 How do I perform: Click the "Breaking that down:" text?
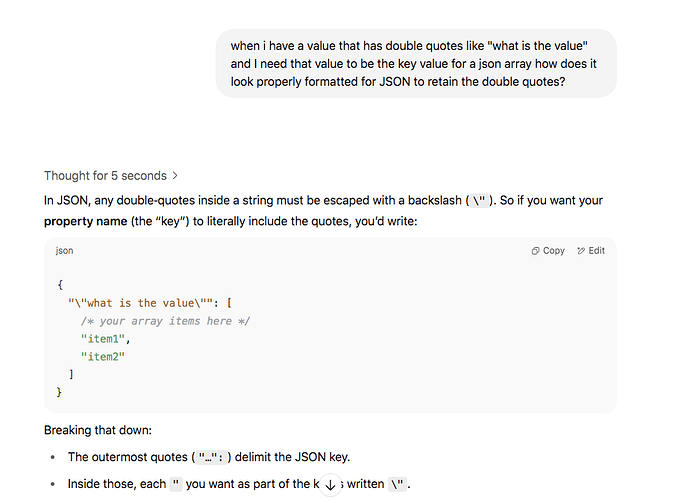[x=97, y=430]
